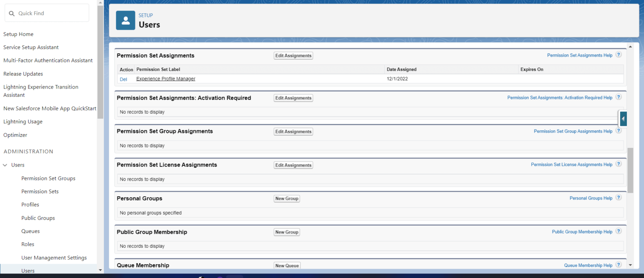Click Edit Assignments for Permission Set Assignments
Screen dimensions: 644x278
tap(293, 55)
